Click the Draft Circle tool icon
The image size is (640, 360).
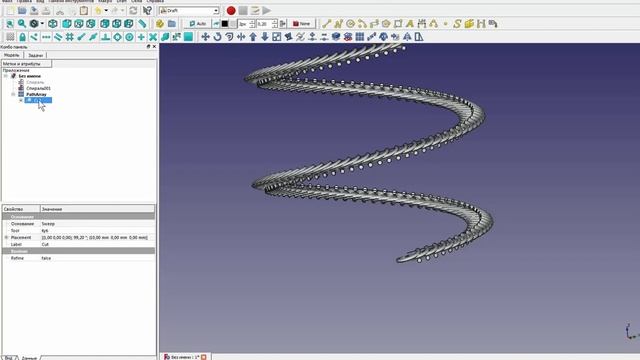[350, 24]
